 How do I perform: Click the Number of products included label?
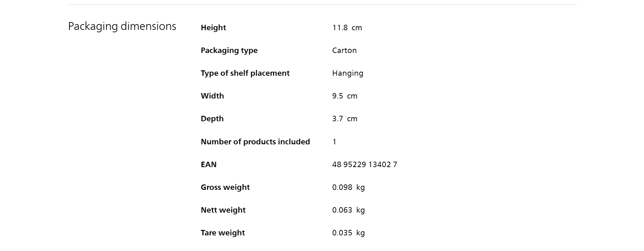point(255,142)
